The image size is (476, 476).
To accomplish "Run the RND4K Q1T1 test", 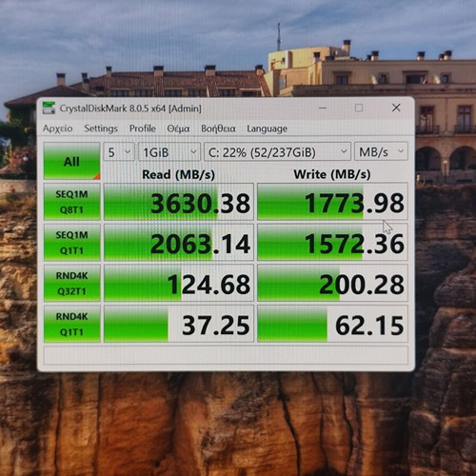I will pos(72,324).
